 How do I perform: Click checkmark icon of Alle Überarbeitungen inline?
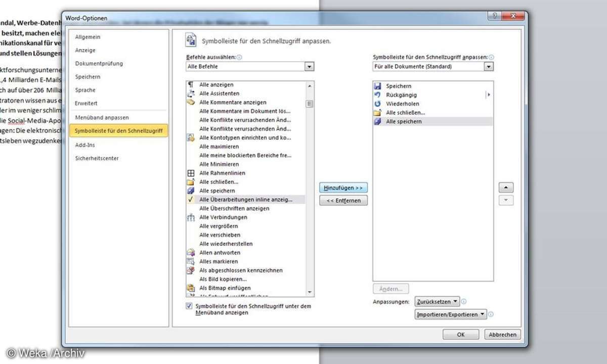click(191, 199)
